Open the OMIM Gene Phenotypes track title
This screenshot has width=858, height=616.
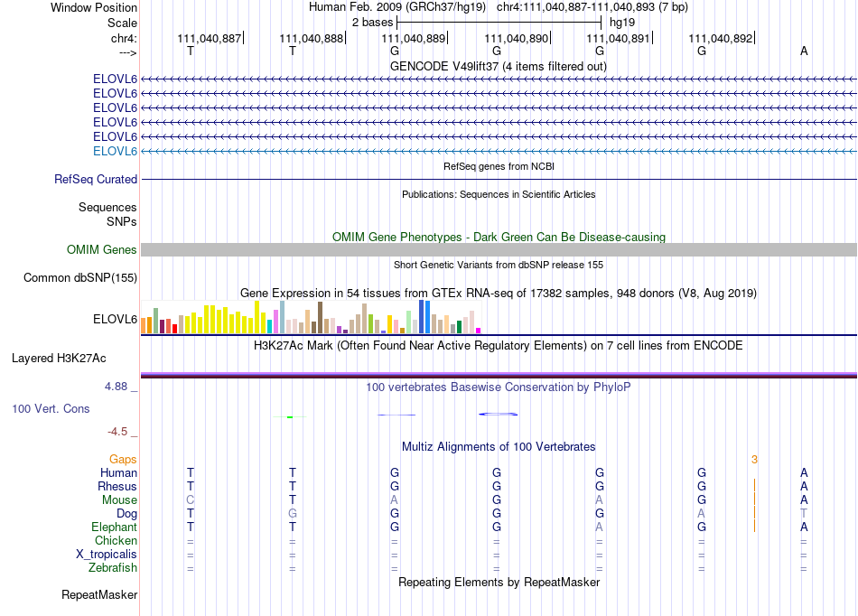499,237
